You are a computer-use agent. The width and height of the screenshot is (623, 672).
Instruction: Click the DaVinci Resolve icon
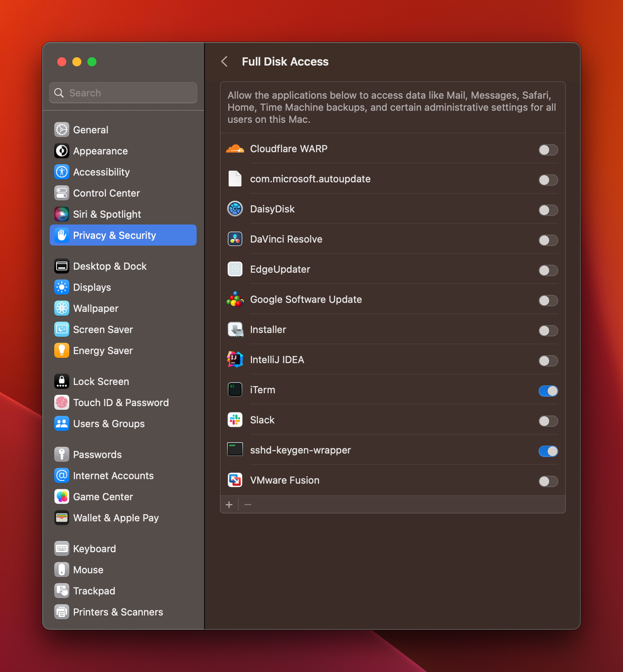pos(235,239)
